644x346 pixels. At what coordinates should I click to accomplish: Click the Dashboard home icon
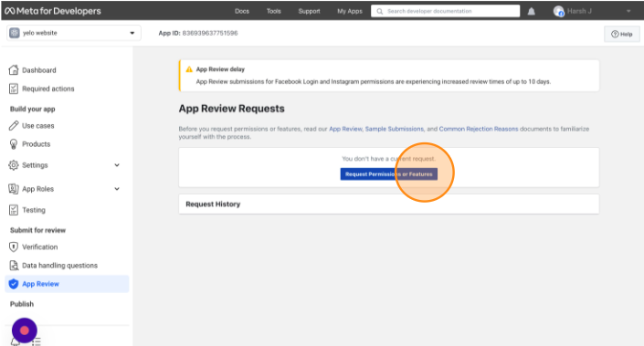tap(14, 69)
